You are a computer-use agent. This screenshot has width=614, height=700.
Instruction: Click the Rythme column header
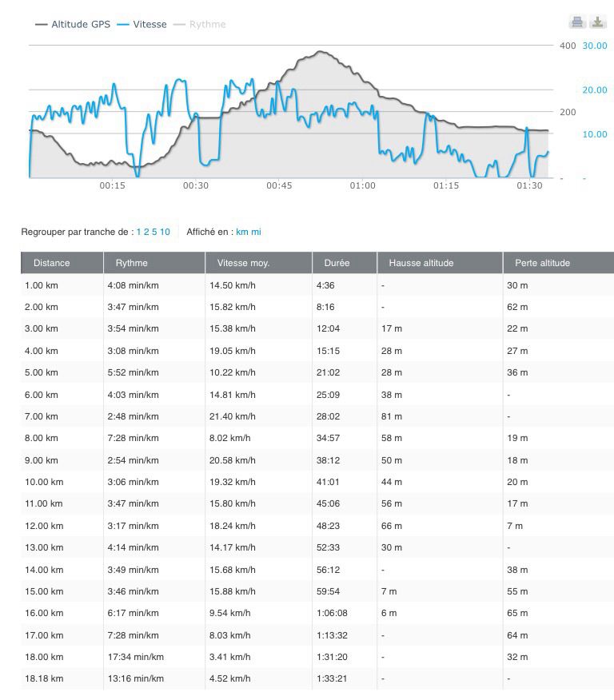[x=132, y=263]
